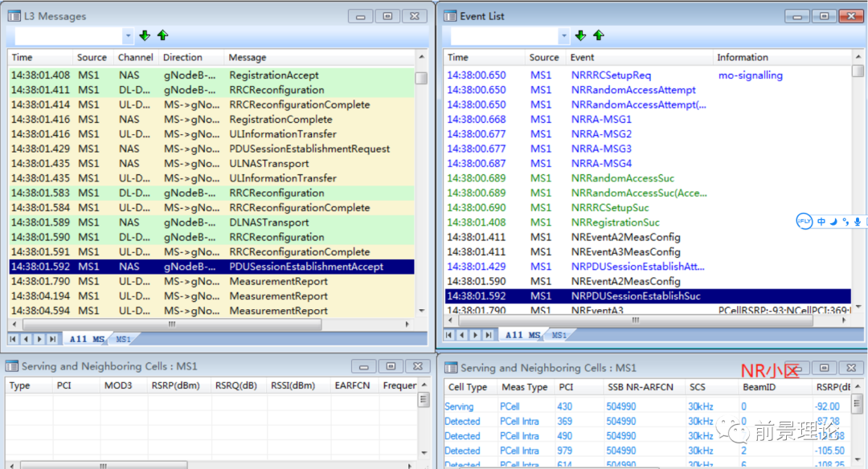The height and width of the screenshot is (469, 868).
Task: Click Direction column header in L3 Messages
Action: (191, 57)
